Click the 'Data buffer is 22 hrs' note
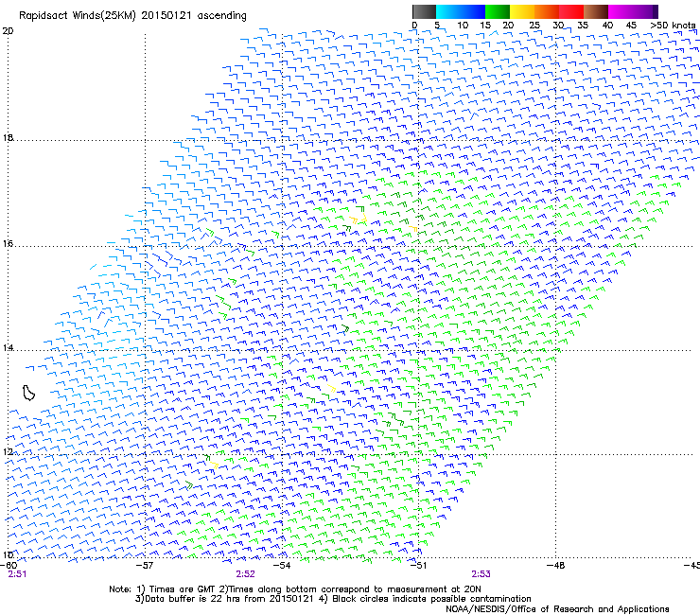Image resolution: width=700 pixels, height=615 pixels. point(333,599)
